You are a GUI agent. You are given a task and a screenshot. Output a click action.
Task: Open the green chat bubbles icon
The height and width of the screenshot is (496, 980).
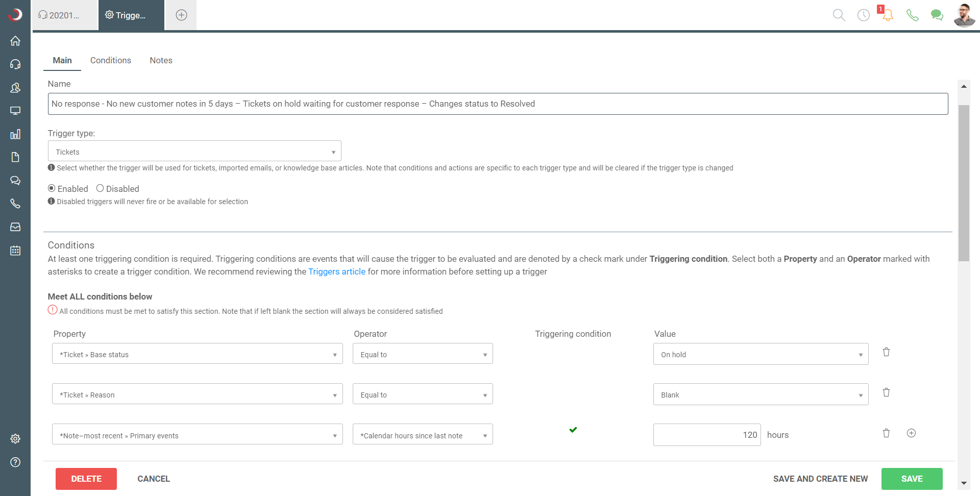(x=937, y=15)
